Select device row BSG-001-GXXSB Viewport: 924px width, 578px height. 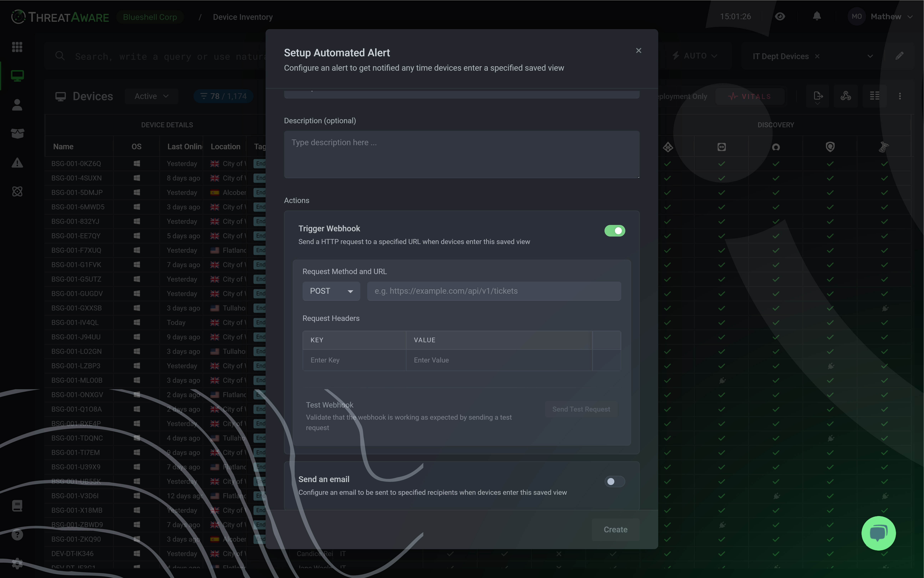click(x=76, y=308)
